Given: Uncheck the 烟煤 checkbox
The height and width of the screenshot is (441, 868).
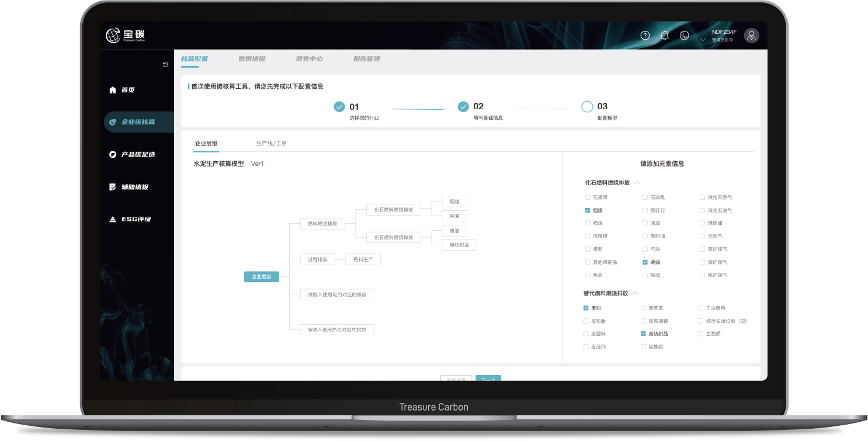Looking at the screenshot, I should click(588, 210).
